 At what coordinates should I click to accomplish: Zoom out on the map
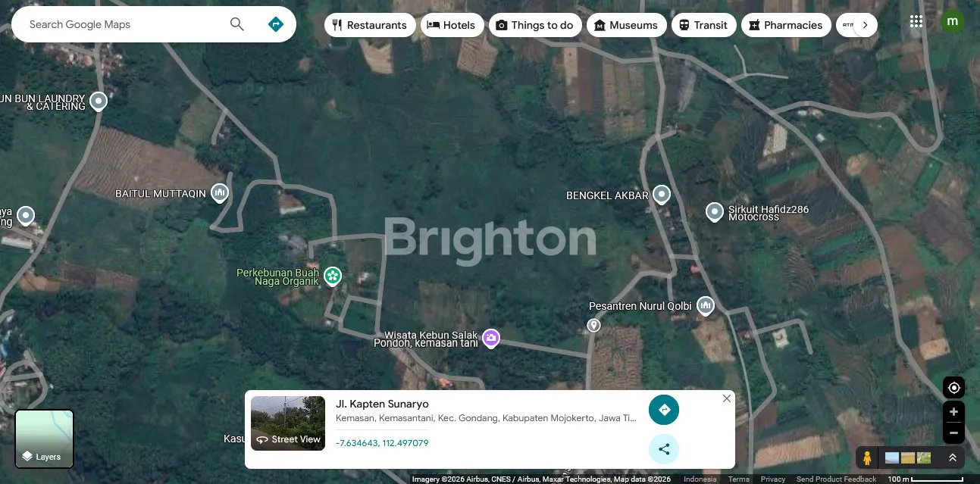coord(953,433)
